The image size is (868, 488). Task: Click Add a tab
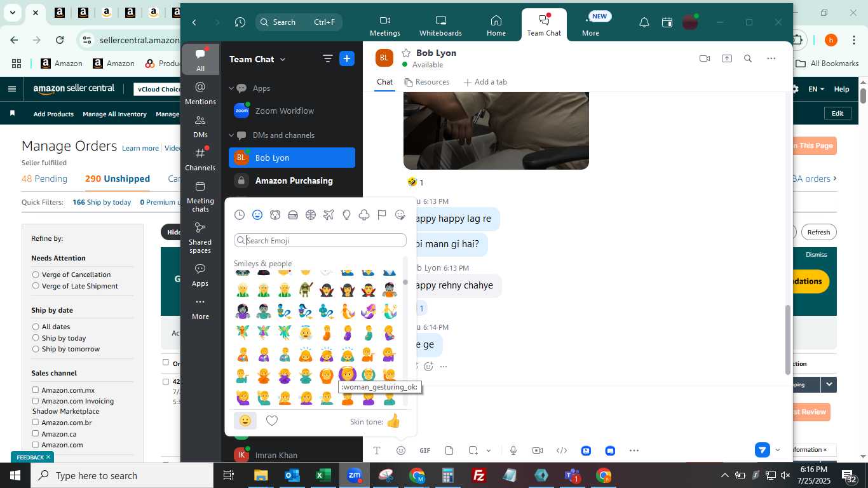click(485, 82)
